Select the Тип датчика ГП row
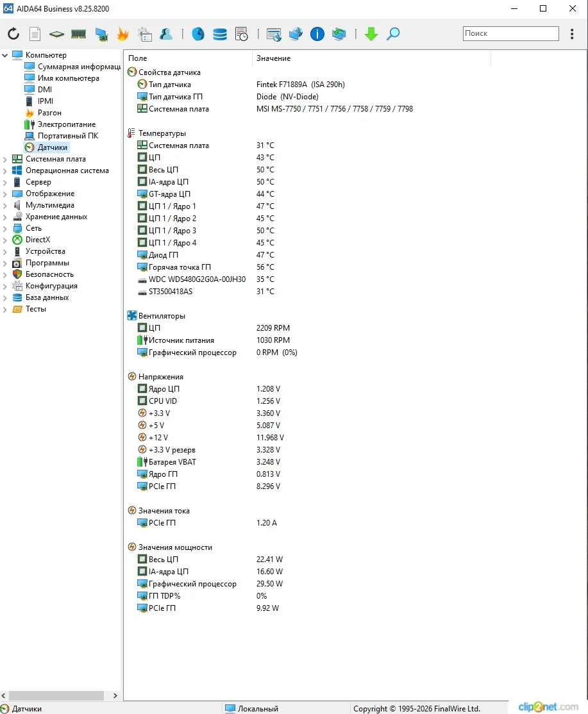The width and height of the screenshot is (588, 714). coord(229,97)
